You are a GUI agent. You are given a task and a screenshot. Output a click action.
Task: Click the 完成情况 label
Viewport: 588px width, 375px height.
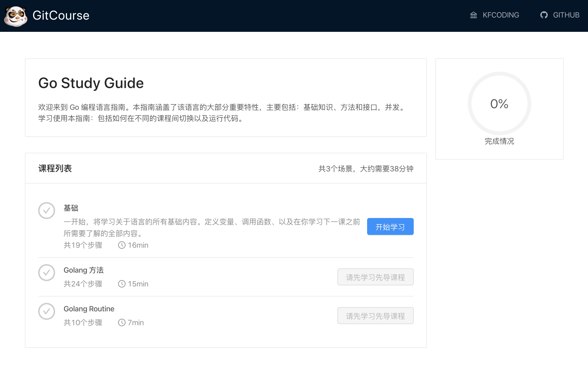point(499,141)
